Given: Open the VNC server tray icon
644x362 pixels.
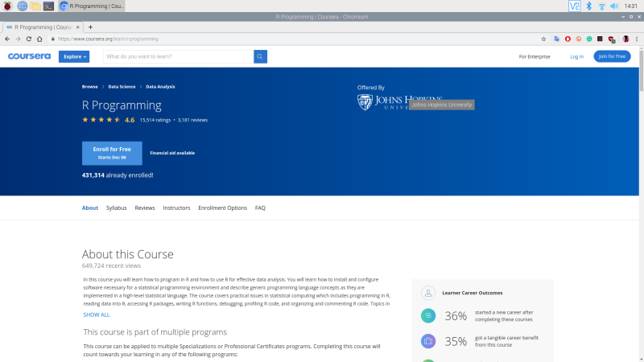Looking at the screenshot, I should point(574,6).
